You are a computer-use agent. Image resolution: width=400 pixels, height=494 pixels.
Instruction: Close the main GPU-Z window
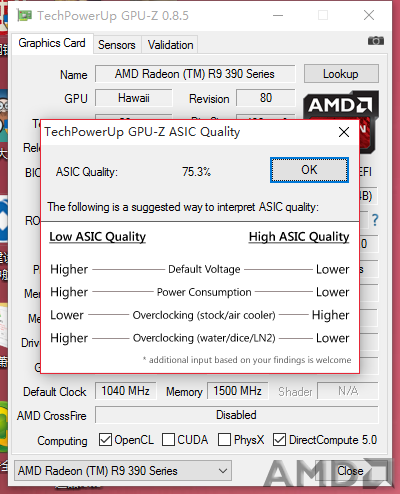pos(369,15)
